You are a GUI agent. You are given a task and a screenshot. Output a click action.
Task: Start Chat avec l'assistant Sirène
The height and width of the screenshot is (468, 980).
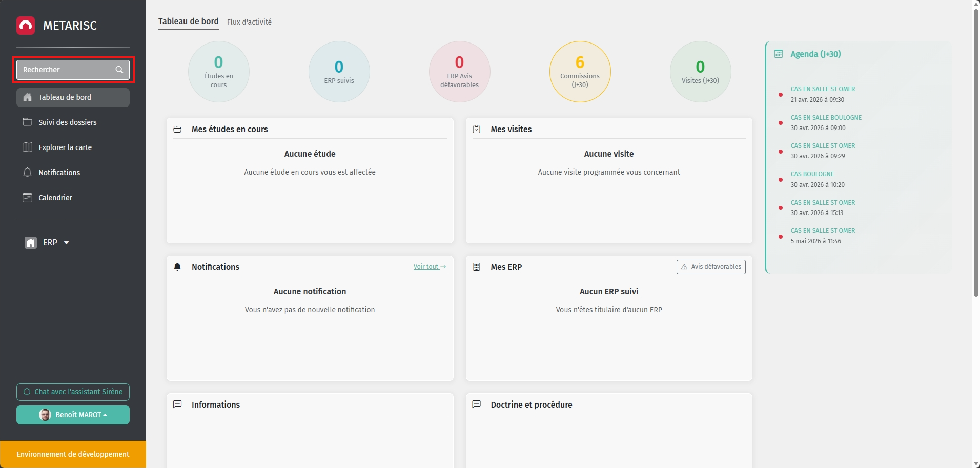point(73,392)
